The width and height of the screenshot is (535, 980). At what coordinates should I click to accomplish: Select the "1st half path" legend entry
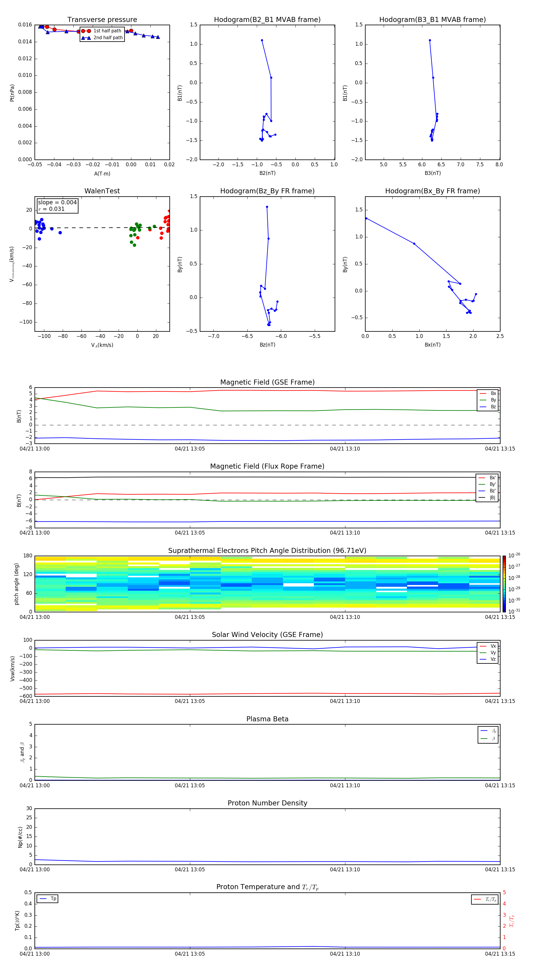pyautogui.click(x=102, y=31)
